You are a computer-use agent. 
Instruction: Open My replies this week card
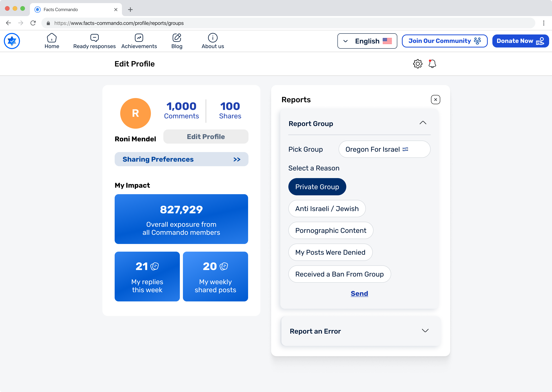tap(147, 276)
